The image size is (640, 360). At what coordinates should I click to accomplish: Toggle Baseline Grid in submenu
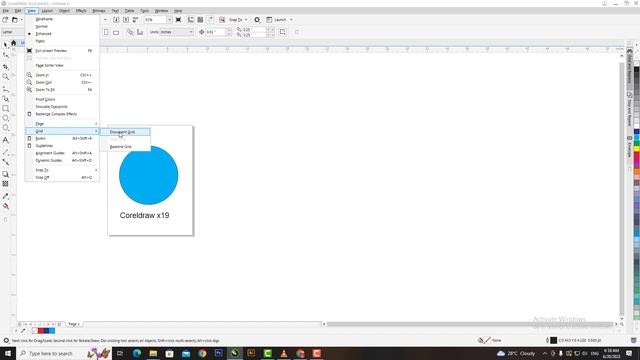click(x=125, y=147)
